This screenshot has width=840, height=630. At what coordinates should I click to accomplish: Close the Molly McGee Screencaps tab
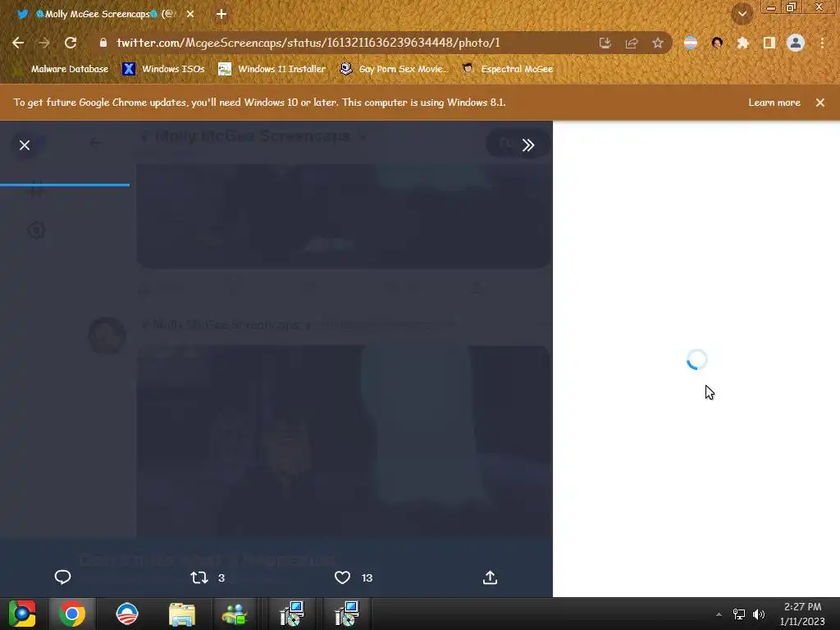pos(190,15)
